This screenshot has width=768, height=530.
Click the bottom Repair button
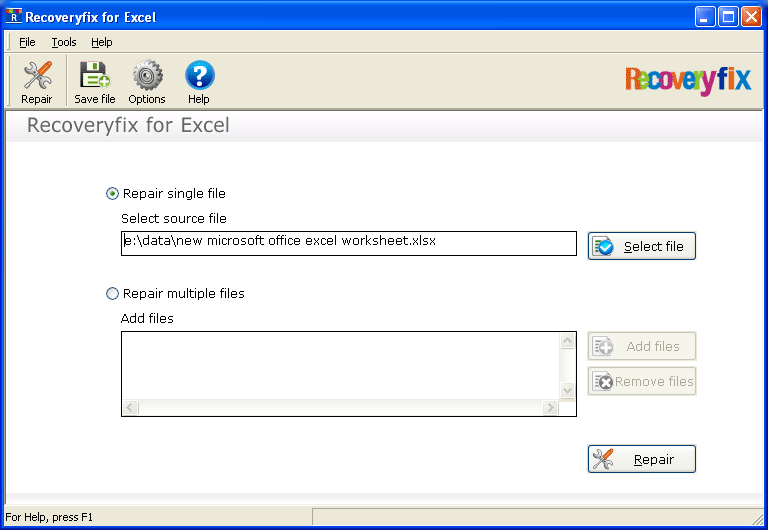coord(642,459)
